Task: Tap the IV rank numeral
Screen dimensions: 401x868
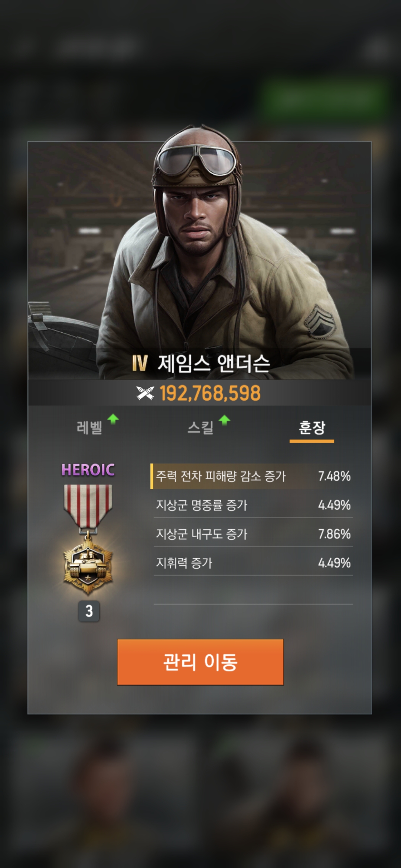Action: point(140,364)
